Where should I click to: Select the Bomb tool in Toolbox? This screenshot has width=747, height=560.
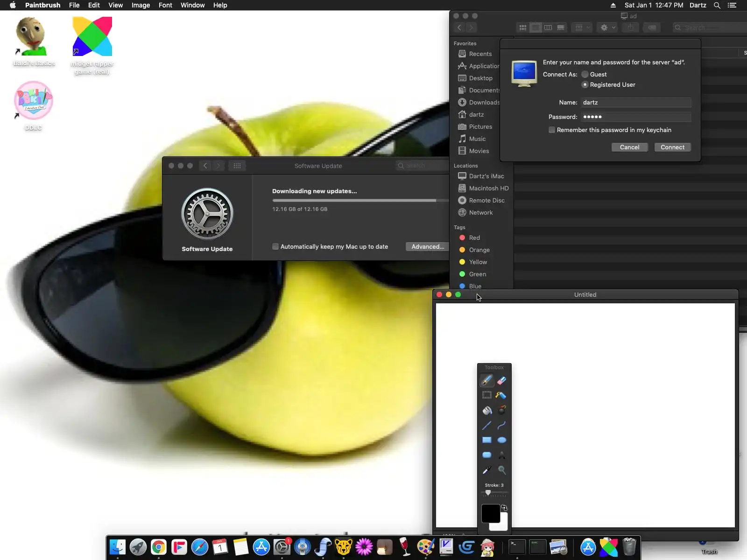[502, 410]
